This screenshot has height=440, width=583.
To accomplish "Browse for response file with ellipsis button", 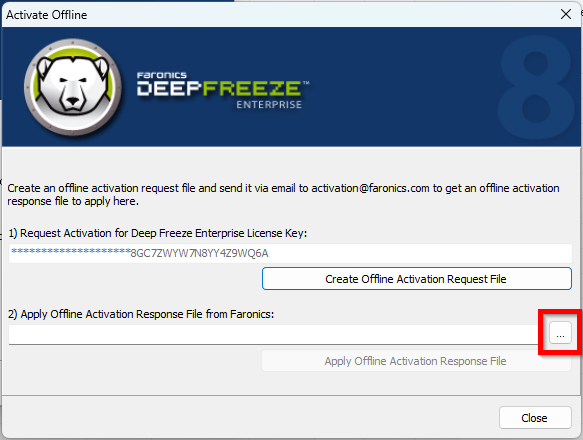I will (x=560, y=333).
